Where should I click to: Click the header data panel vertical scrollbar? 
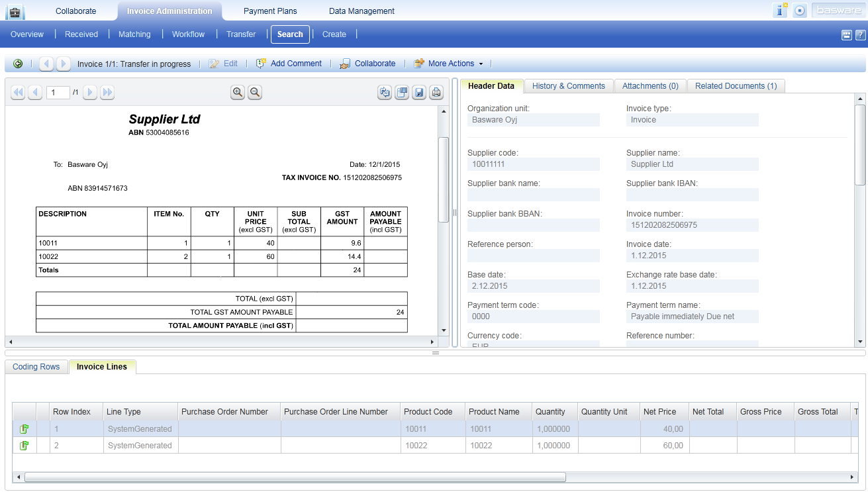(x=860, y=144)
